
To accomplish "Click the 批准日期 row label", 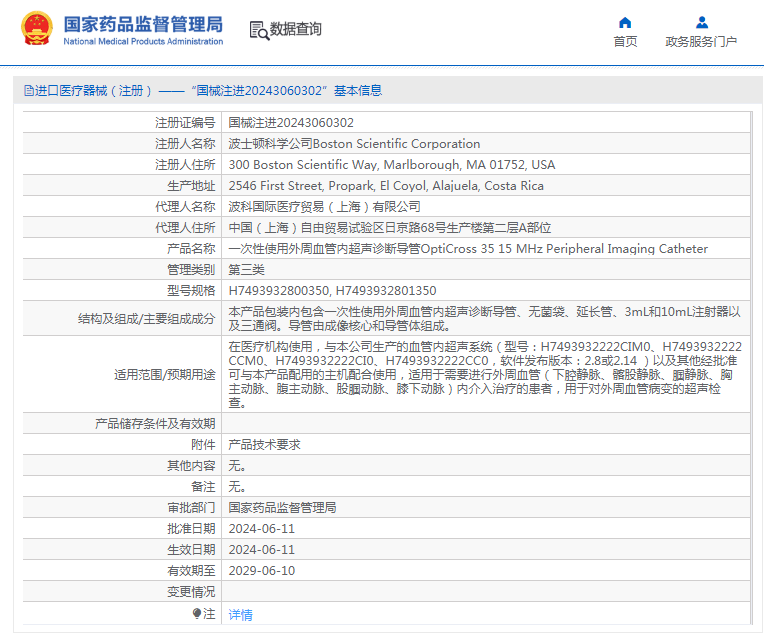I will (191, 528).
